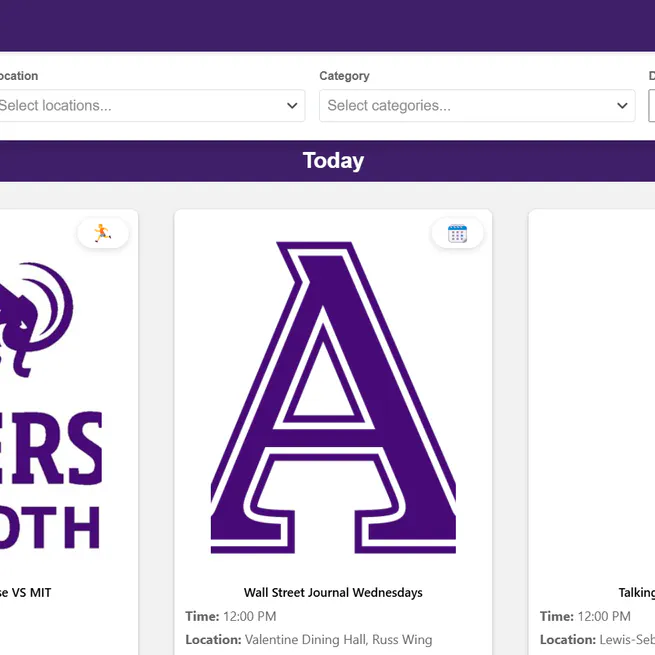Click the 12:00 PM time on Talking card
Viewport: 655px width, 655px height.
pos(604,616)
